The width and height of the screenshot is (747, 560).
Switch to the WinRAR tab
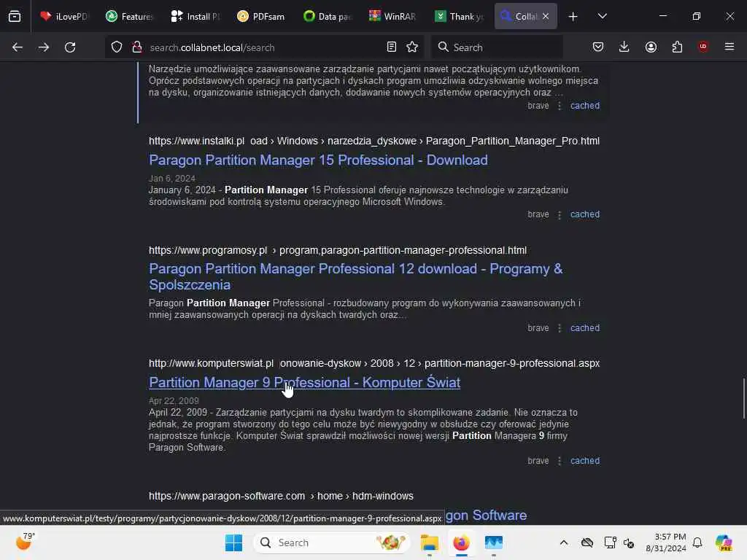[392, 16]
